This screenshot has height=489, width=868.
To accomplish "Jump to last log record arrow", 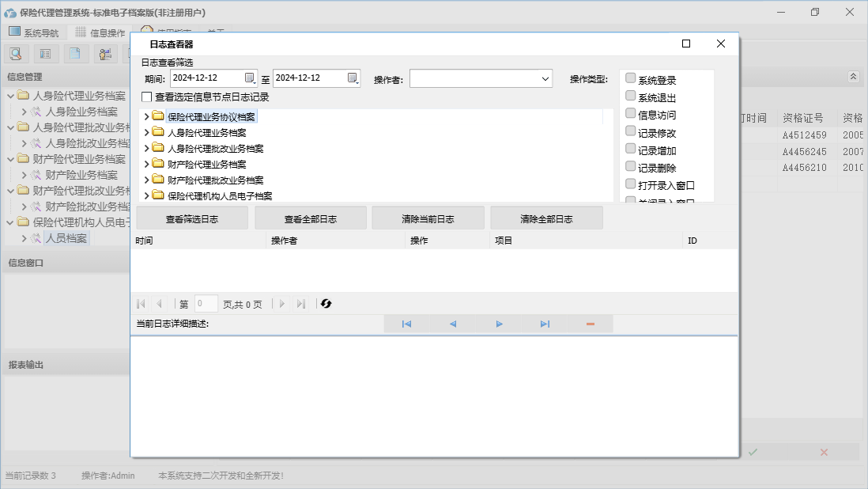I will [x=545, y=324].
